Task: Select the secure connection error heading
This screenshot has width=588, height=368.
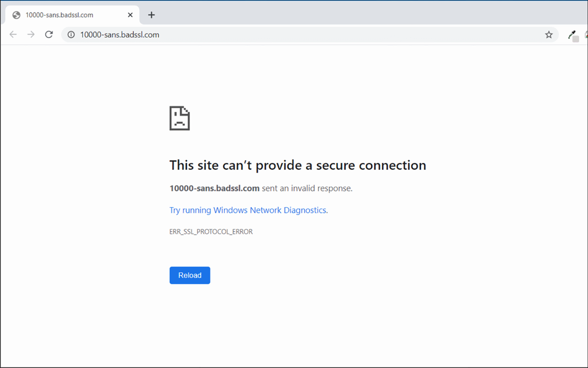Action: (297, 165)
